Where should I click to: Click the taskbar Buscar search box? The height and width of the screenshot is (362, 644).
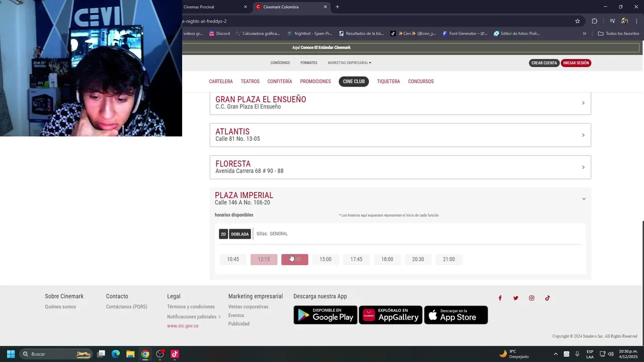coord(56,354)
